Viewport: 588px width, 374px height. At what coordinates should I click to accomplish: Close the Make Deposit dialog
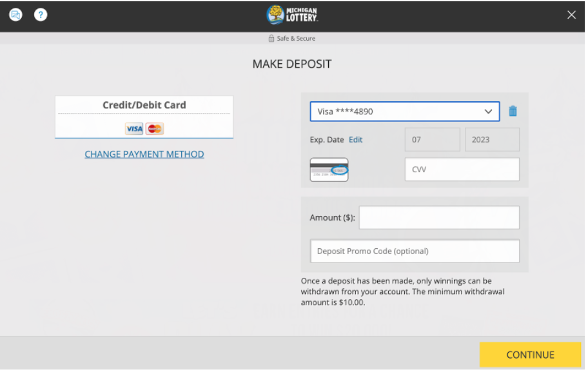point(571,14)
